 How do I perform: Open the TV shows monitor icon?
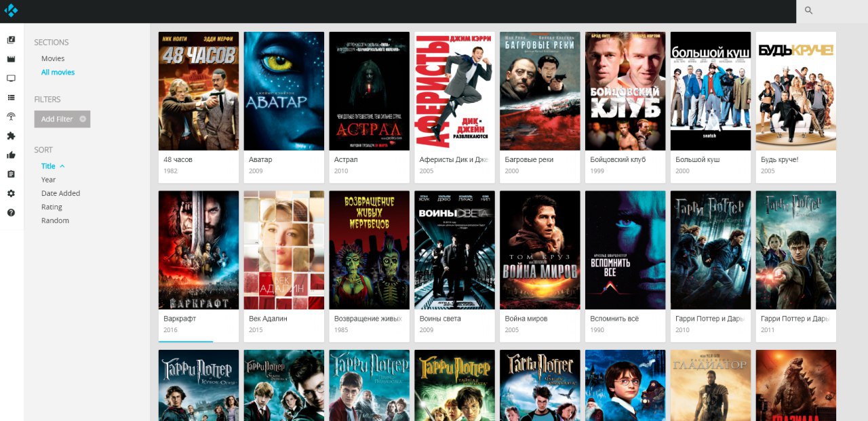click(x=11, y=79)
